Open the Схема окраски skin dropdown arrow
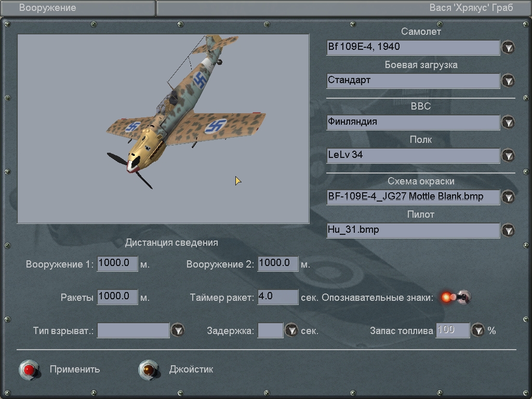The image size is (532, 399). coord(508,197)
